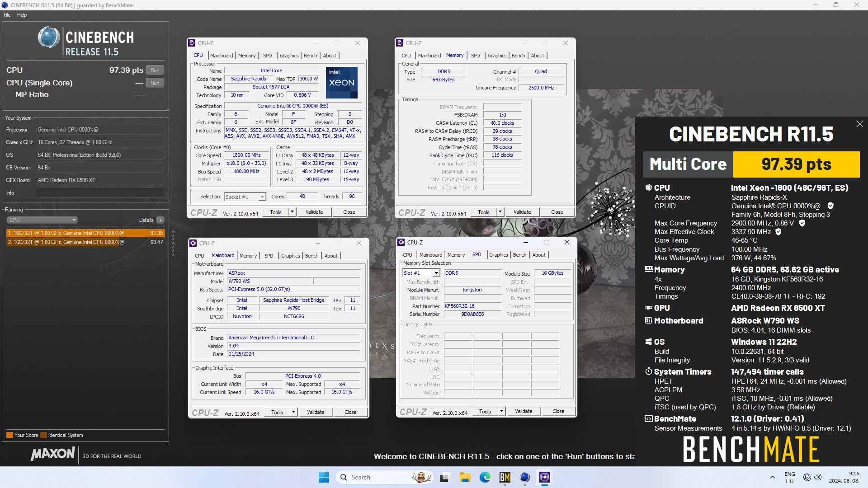Open File Explorer from the taskbar
Image resolution: width=868 pixels, height=488 pixels.
[465, 477]
